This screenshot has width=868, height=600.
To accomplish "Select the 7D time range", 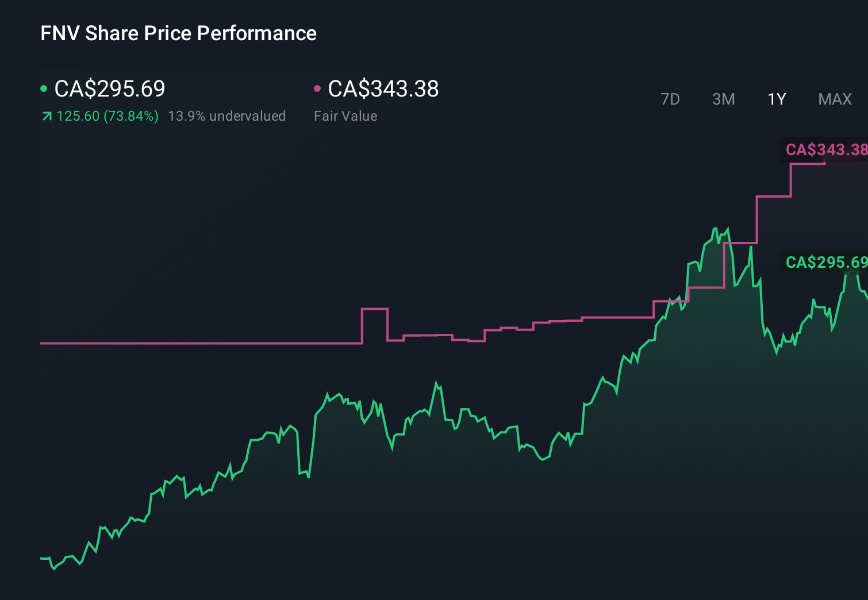I will click(670, 99).
